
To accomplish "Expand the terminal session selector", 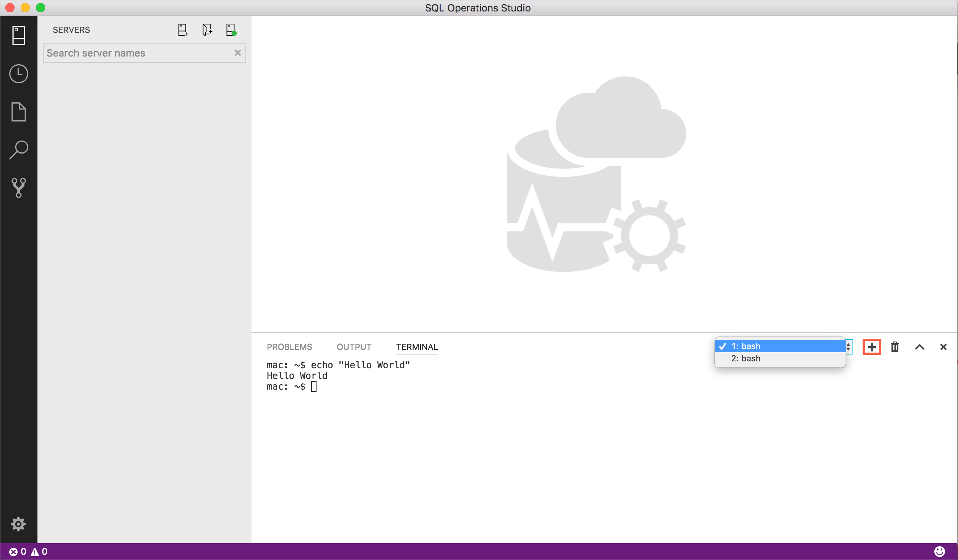I will pos(848,347).
